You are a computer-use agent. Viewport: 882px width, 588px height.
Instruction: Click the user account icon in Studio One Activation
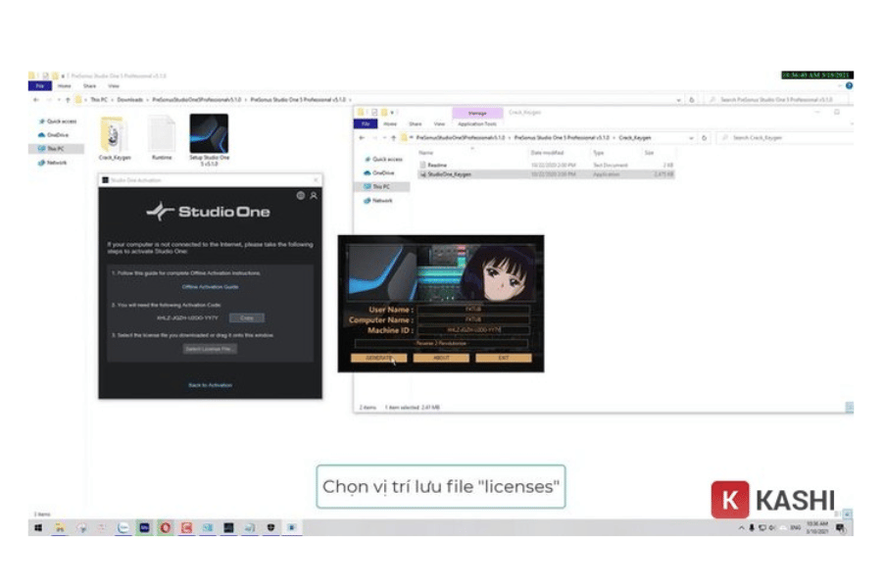314,196
